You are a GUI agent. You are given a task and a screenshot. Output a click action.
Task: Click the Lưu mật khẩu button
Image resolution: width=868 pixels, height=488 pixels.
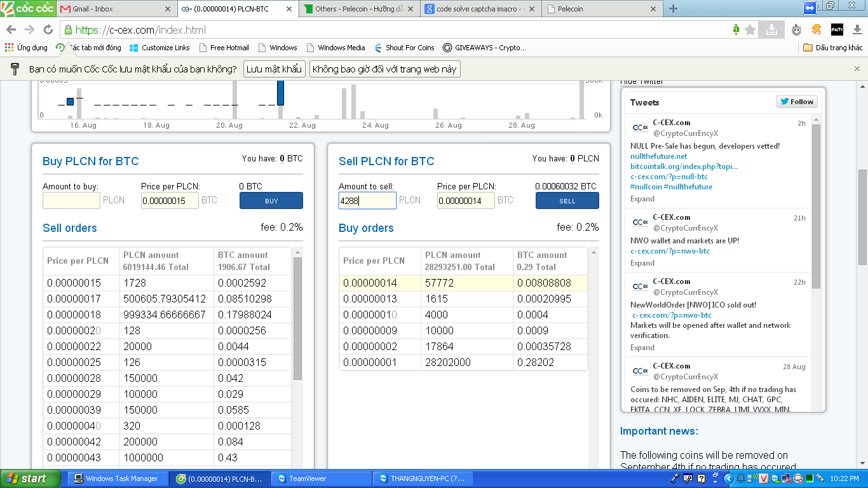pyautogui.click(x=274, y=69)
